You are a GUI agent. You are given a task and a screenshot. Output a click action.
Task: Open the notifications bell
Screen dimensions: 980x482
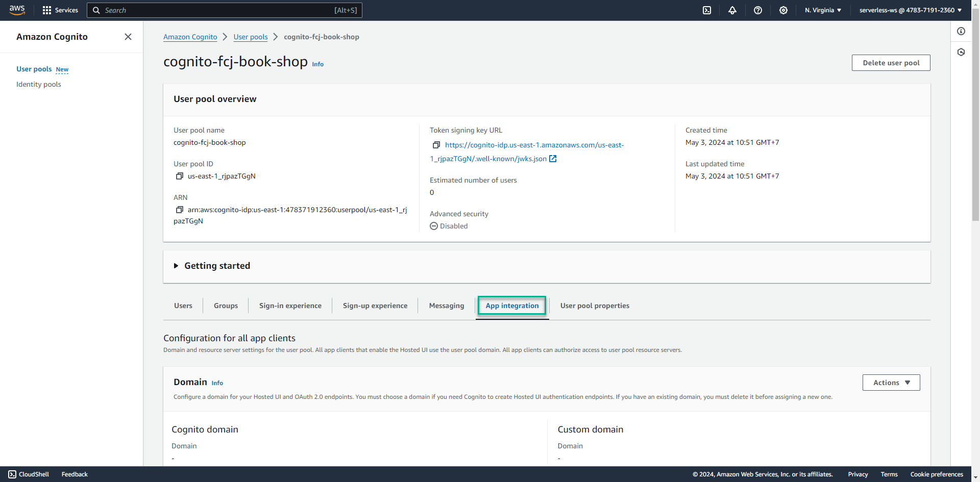(x=732, y=10)
